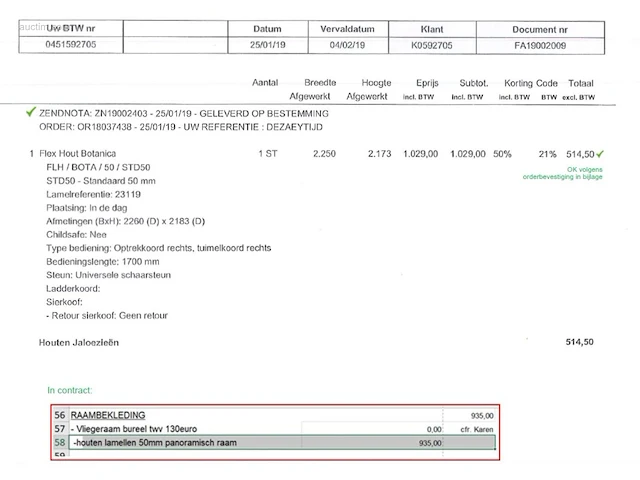The image size is (640, 480).
Task: Select the ZENDNOTA: ZN19002403 line
Action: click(x=184, y=113)
